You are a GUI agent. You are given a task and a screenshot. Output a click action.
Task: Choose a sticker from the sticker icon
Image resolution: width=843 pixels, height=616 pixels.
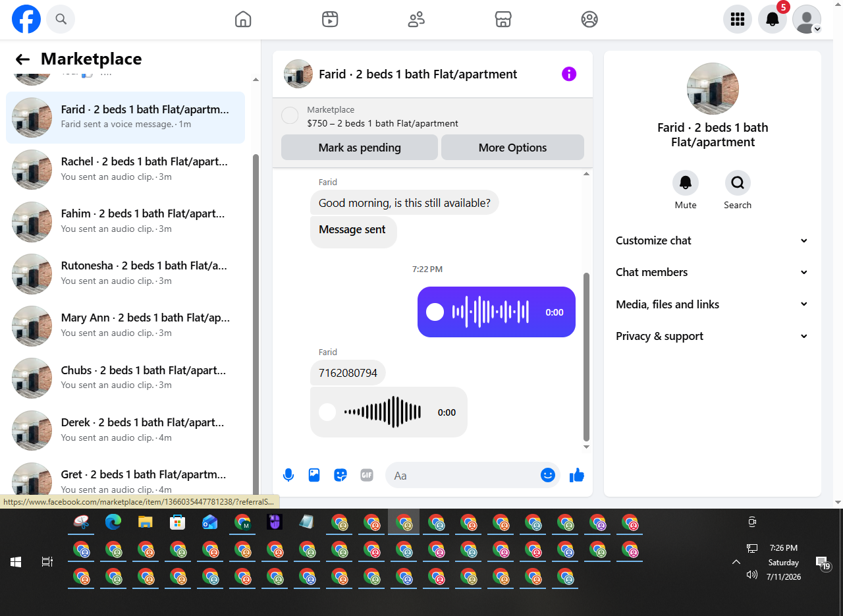coord(340,475)
